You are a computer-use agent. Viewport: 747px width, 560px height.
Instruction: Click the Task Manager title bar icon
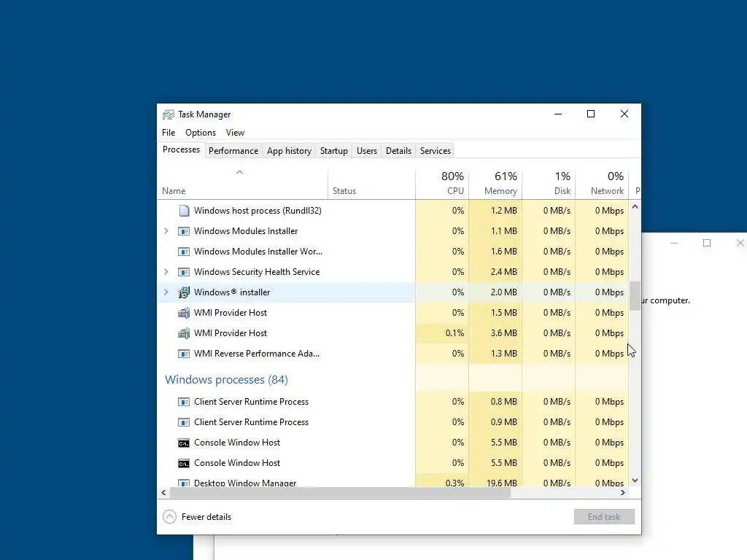coord(169,114)
